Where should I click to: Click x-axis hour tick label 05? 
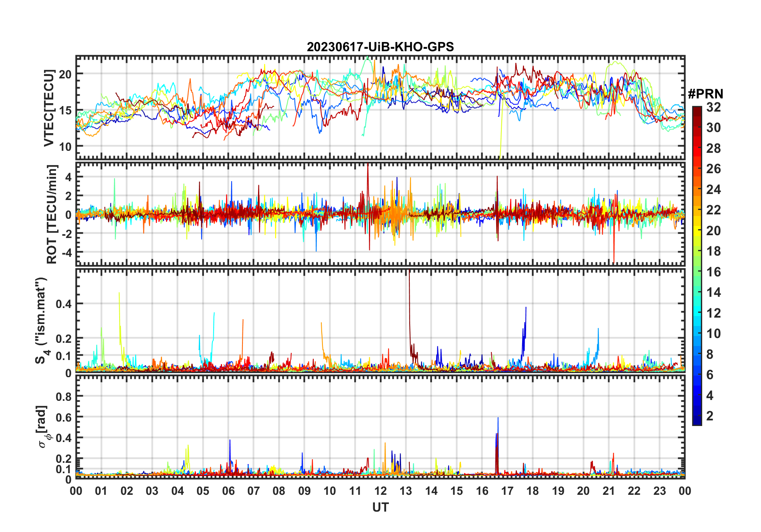203,491
